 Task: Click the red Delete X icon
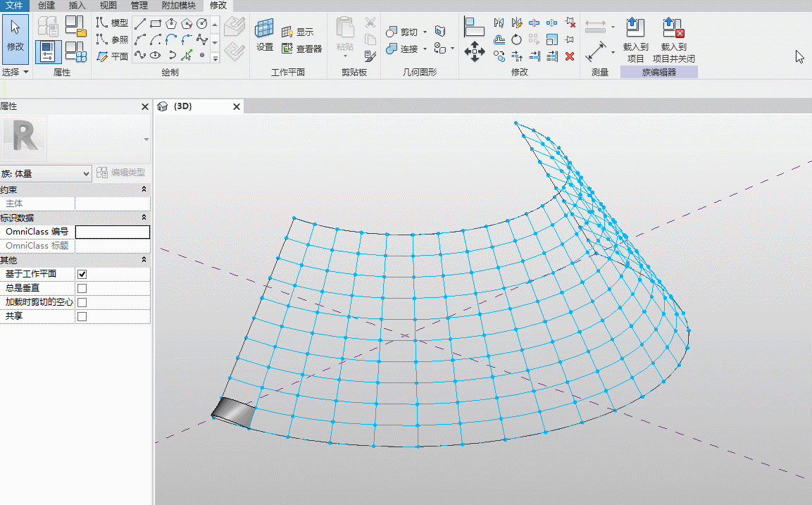(570, 56)
